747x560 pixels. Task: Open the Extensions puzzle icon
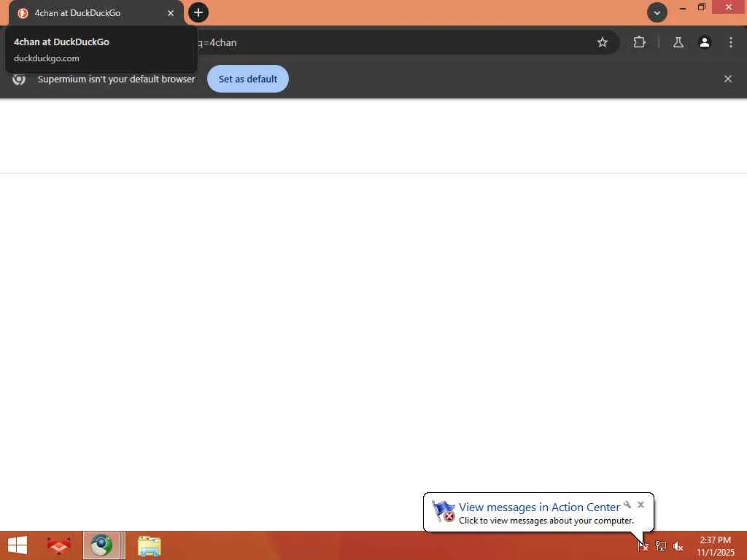coord(639,42)
